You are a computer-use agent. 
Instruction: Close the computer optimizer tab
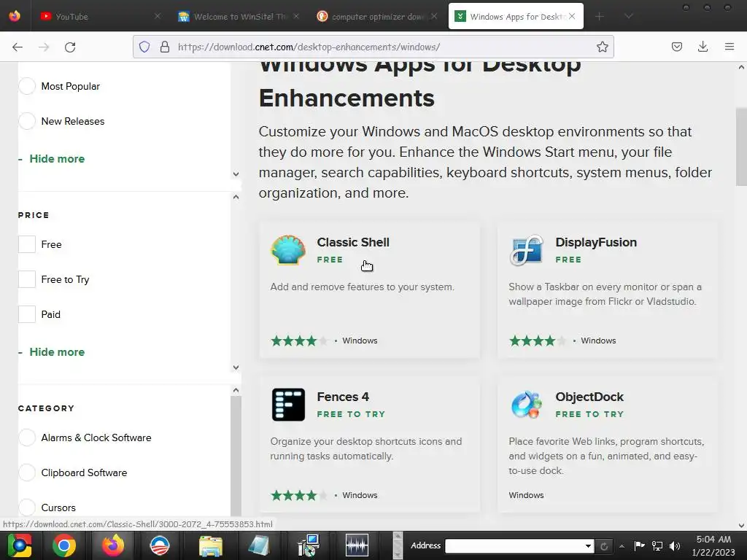433,16
